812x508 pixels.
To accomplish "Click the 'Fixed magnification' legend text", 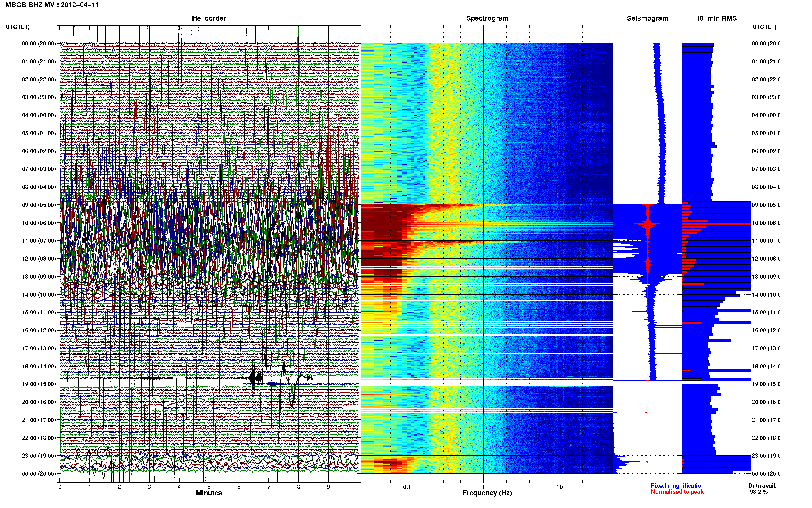I will (x=678, y=486).
